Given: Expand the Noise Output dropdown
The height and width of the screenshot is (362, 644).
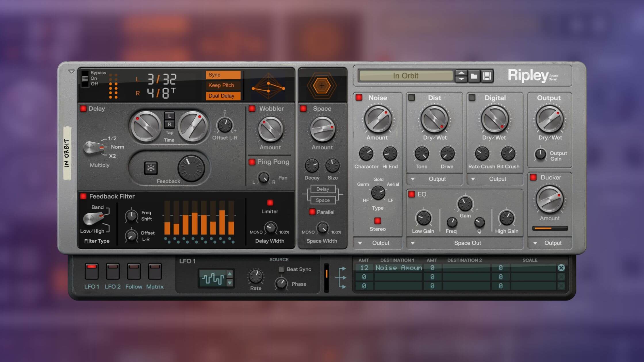Looking at the screenshot, I should (x=377, y=243).
